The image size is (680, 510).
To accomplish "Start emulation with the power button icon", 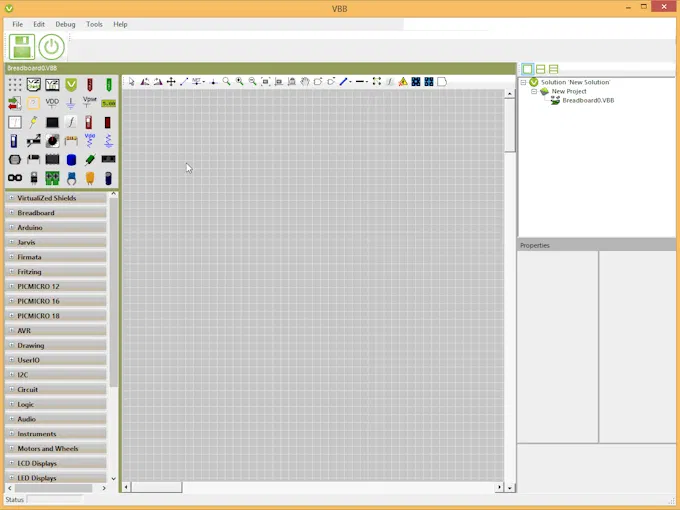I will 51,47.
